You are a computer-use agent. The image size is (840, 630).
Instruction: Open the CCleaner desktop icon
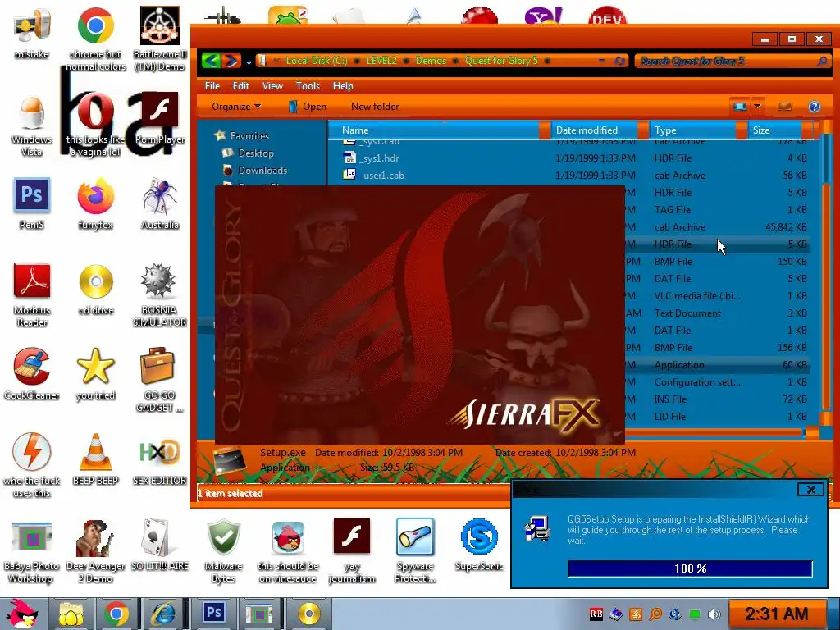[32, 367]
